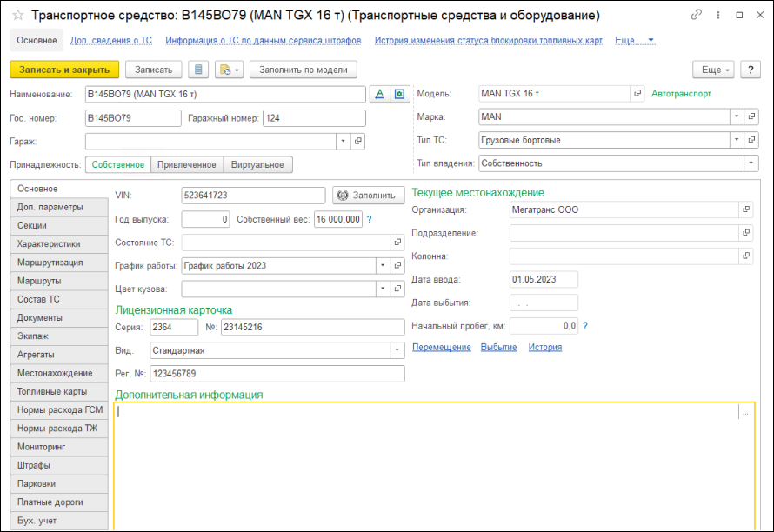Click into the VIN input field

point(252,196)
